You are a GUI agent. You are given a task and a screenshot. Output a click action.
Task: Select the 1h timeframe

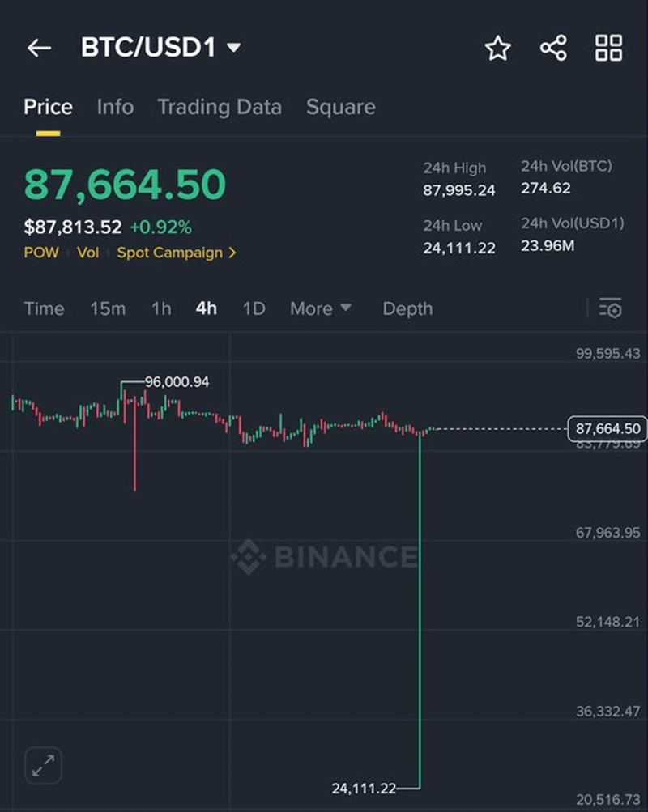click(x=161, y=308)
